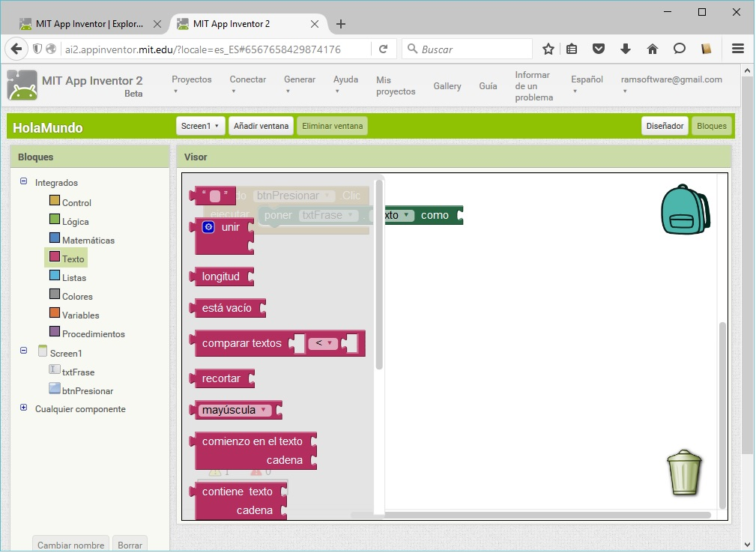Click the Firefox home icon

[x=652, y=49]
